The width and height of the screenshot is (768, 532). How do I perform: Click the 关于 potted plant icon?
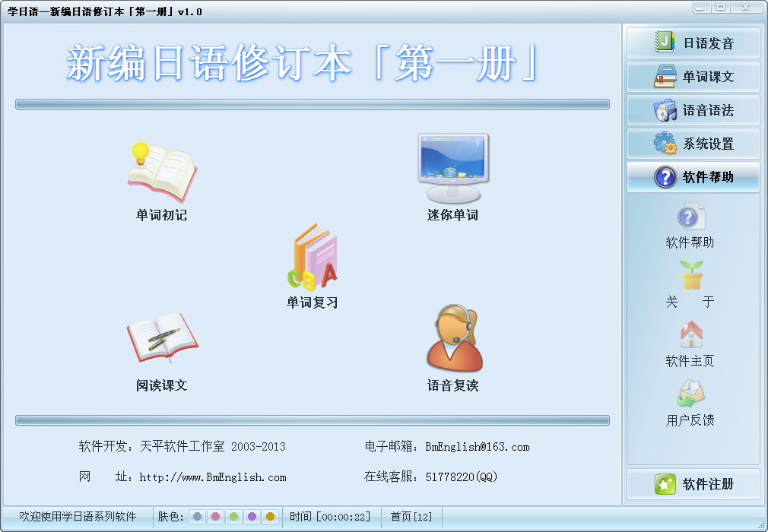coord(691,275)
